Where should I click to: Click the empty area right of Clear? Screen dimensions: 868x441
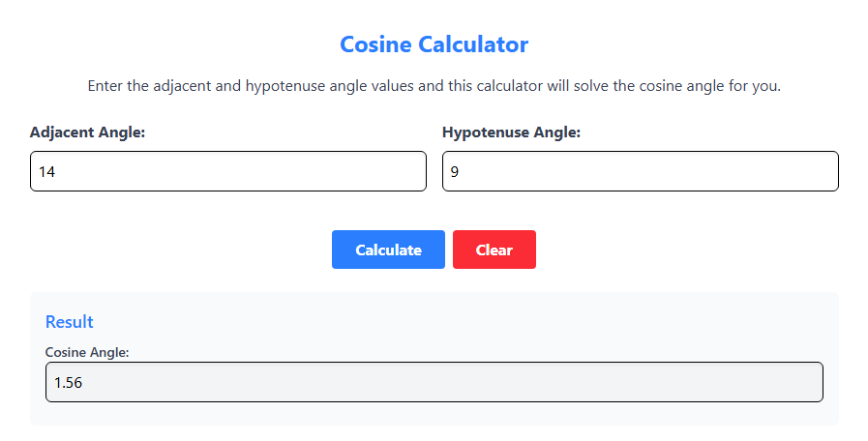point(677,250)
